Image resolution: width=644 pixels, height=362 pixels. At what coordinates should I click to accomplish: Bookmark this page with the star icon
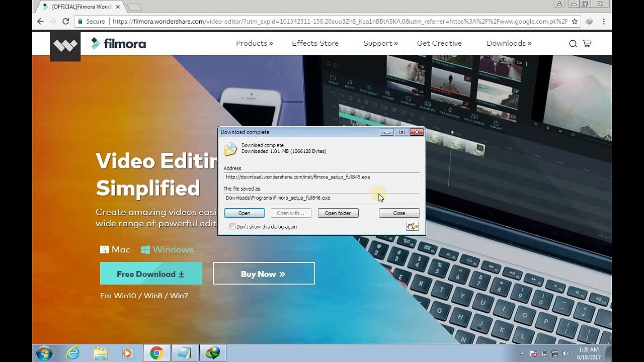coord(575,22)
